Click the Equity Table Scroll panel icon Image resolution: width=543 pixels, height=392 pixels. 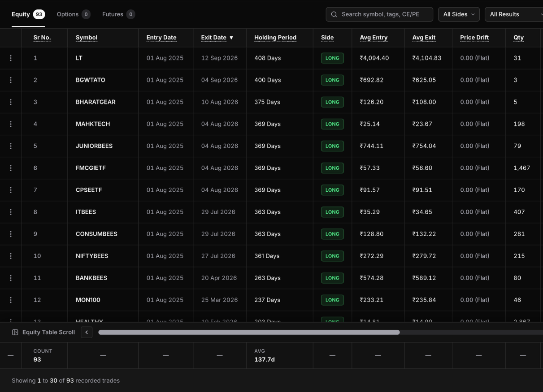(x=15, y=332)
